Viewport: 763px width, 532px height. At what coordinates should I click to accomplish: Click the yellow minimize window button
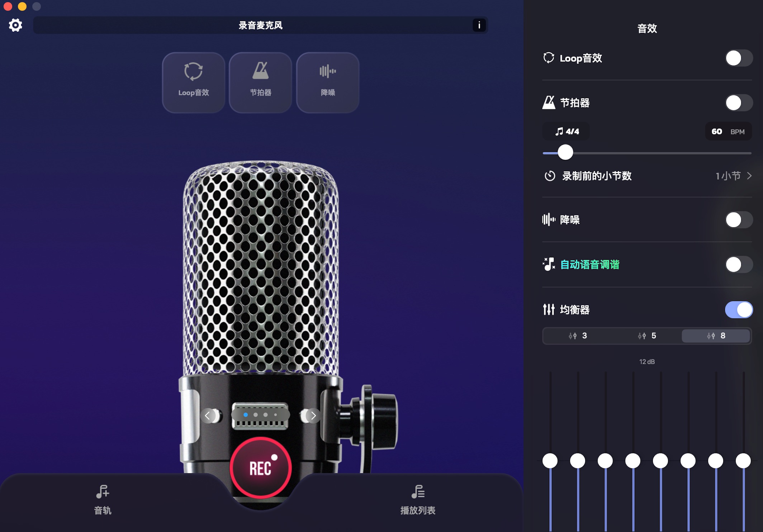click(x=22, y=6)
